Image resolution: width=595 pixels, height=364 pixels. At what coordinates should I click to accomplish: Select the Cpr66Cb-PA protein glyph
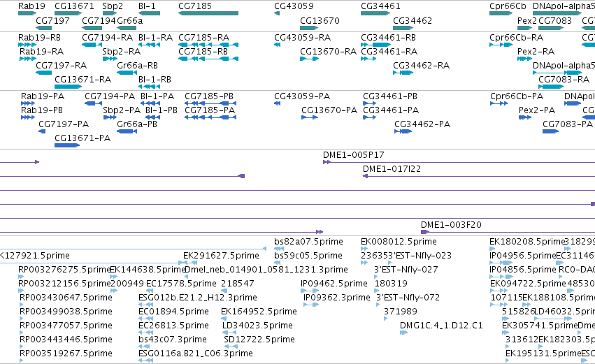499,103
